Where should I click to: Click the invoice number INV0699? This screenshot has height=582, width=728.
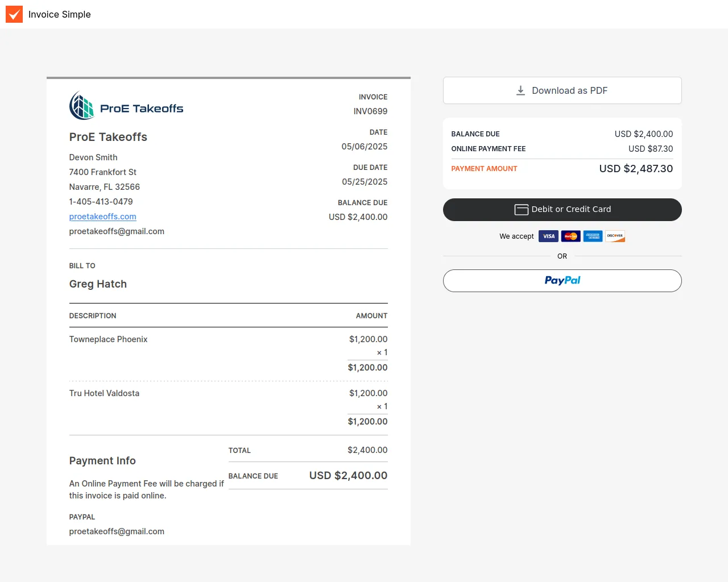tap(370, 111)
